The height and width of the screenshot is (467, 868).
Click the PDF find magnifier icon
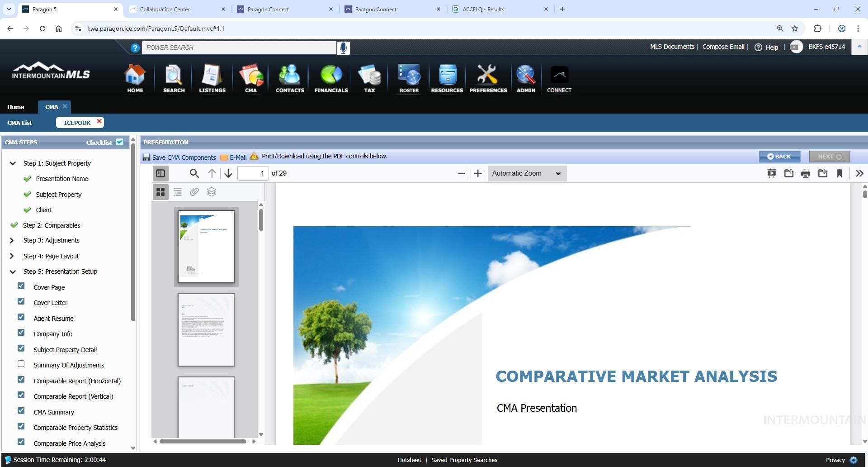tap(194, 173)
